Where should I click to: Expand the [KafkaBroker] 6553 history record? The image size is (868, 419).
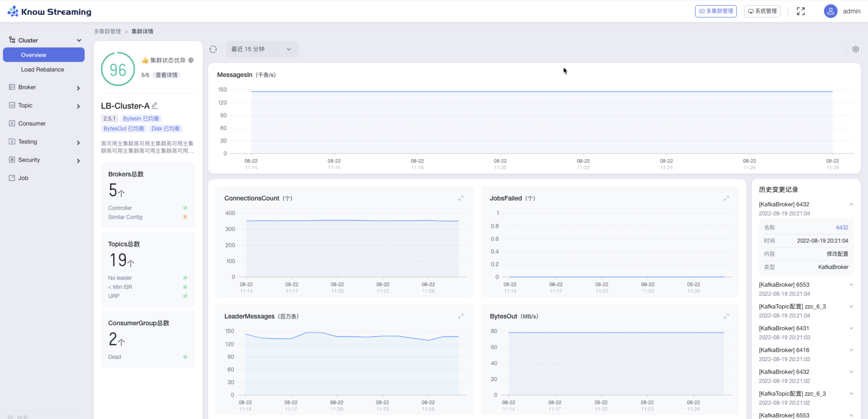tap(851, 285)
